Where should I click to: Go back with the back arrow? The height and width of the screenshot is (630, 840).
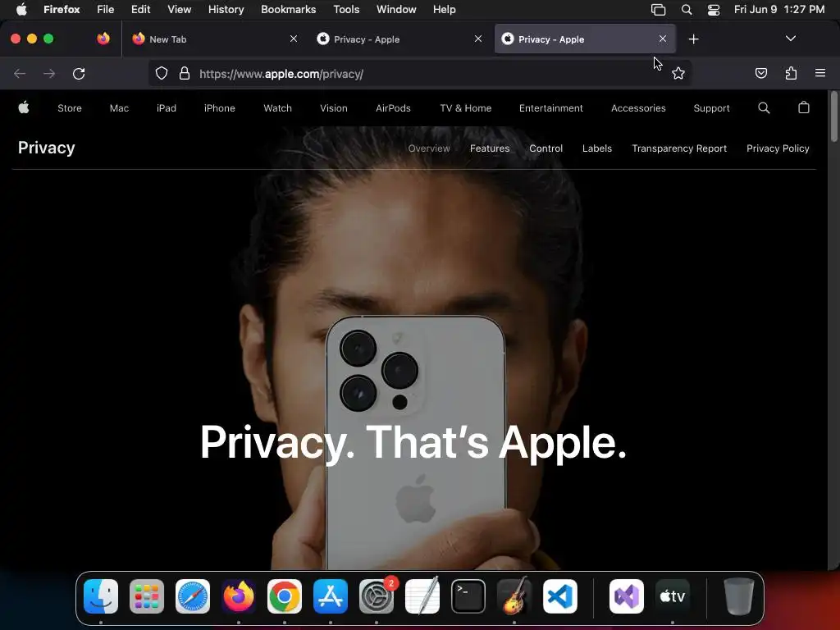20,73
